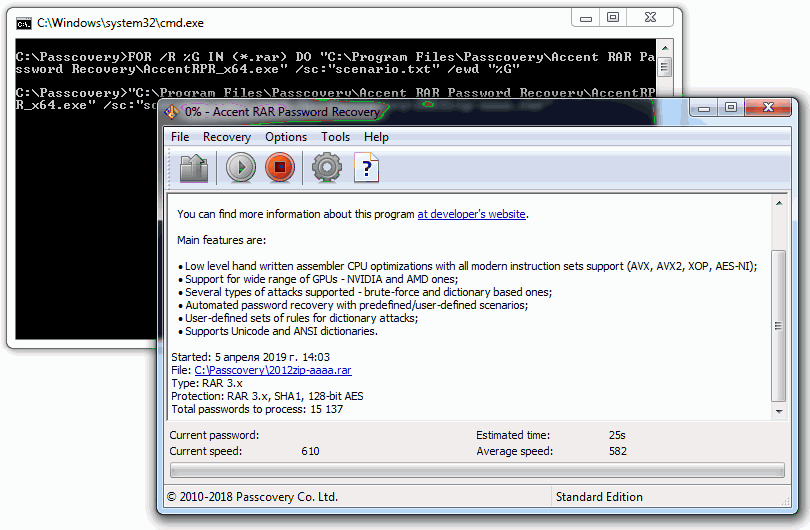
Task: Open the Options menu
Action: point(286,137)
